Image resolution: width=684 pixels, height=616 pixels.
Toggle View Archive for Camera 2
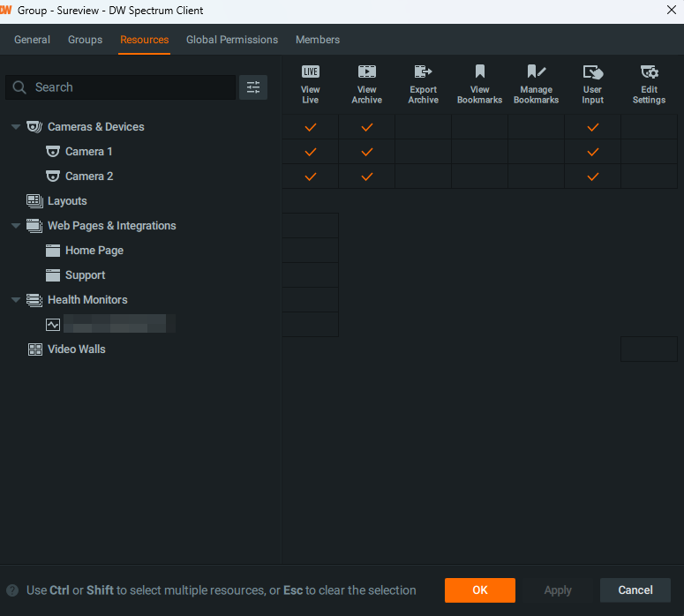(x=367, y=177)
